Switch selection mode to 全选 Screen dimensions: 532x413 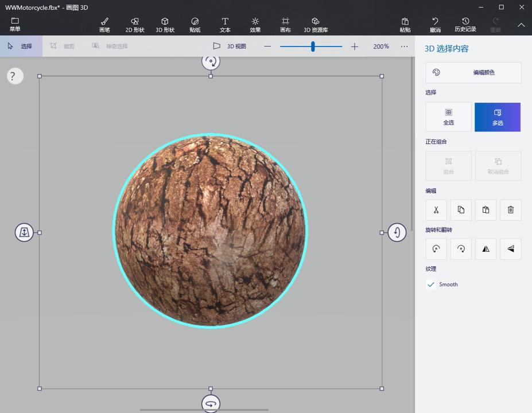[x=448, y=117]
